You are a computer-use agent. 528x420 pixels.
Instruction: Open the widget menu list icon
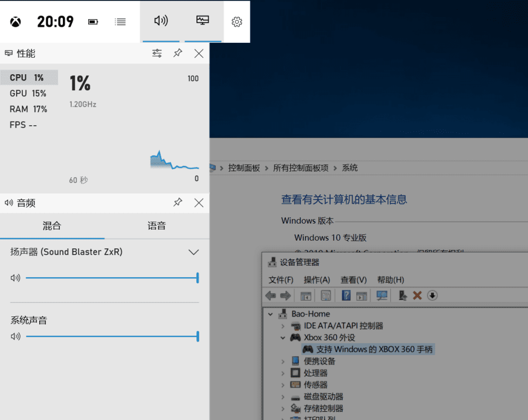pos(120,22)
